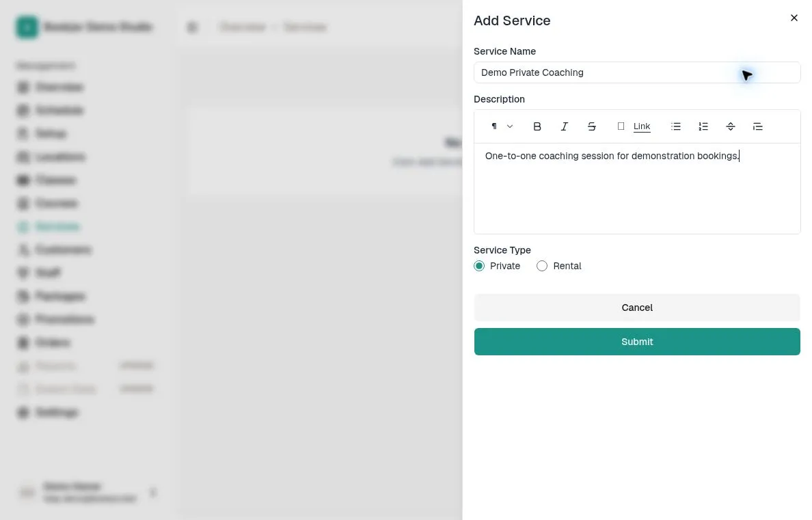Viewport: 812px width, 520px height.
Task: Insert a horizontal divider line
Action: [730, 126]
